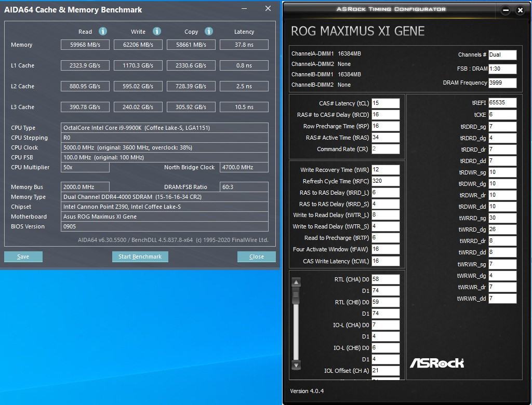Click the Channels # field

[502, 55]
